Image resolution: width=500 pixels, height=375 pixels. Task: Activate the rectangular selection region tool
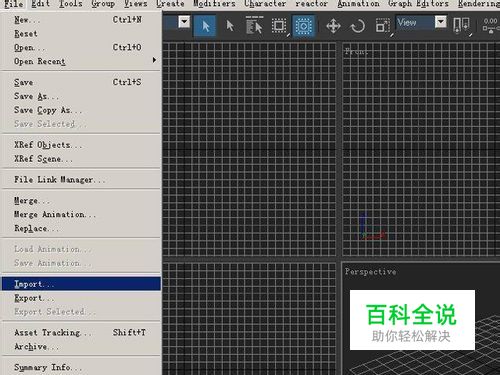[x=279, y=26]
